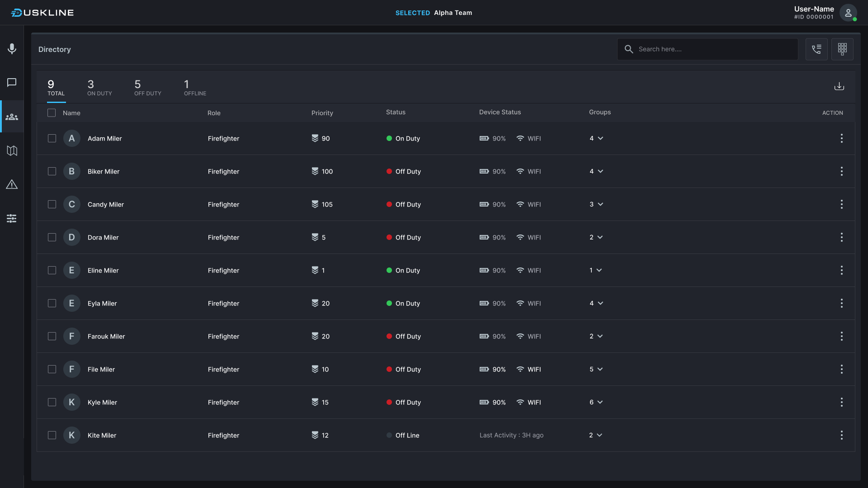Open action menu for Adam Miler

pos(841,138)
